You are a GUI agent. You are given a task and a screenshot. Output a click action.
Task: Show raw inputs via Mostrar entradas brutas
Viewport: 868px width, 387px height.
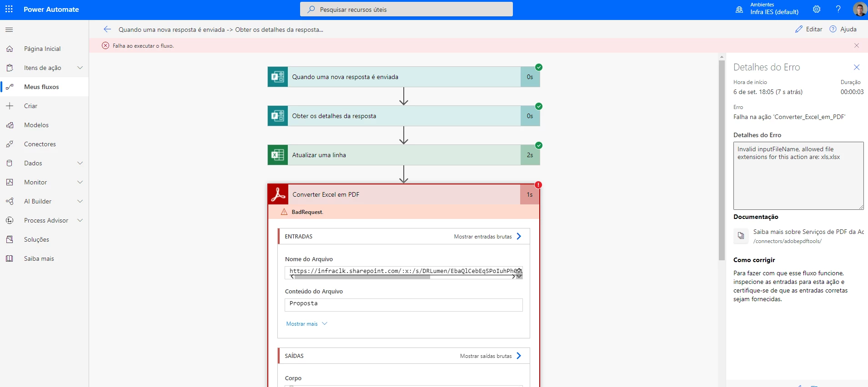click(487, 236)
